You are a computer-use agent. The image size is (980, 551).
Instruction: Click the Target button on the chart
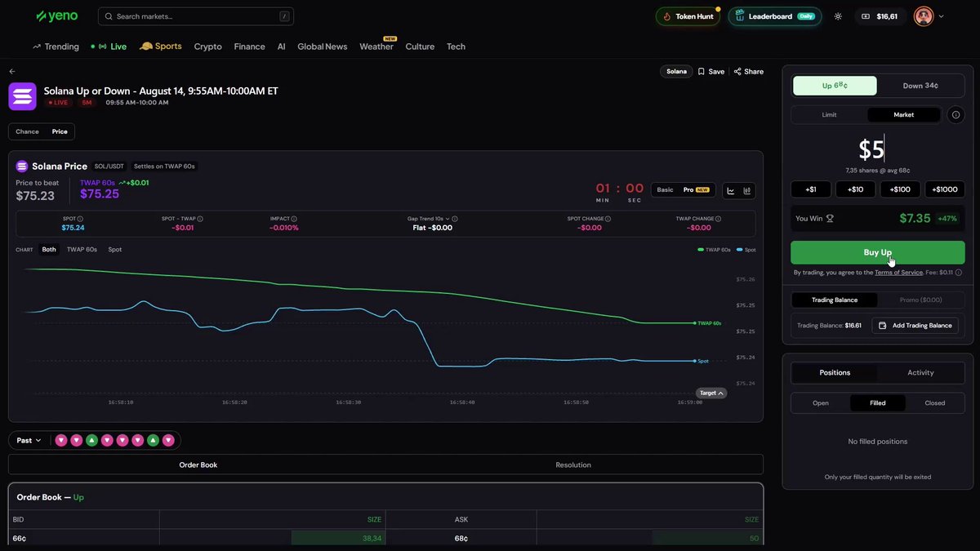711,393
